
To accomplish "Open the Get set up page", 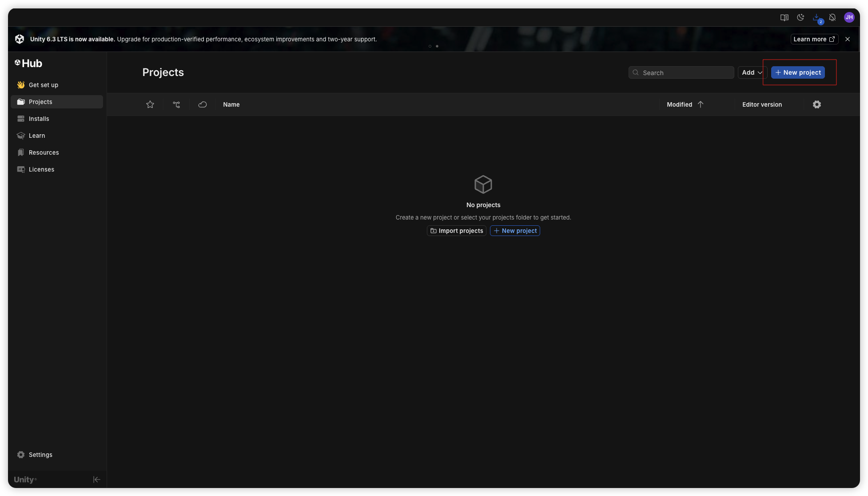I will [57, 85].
